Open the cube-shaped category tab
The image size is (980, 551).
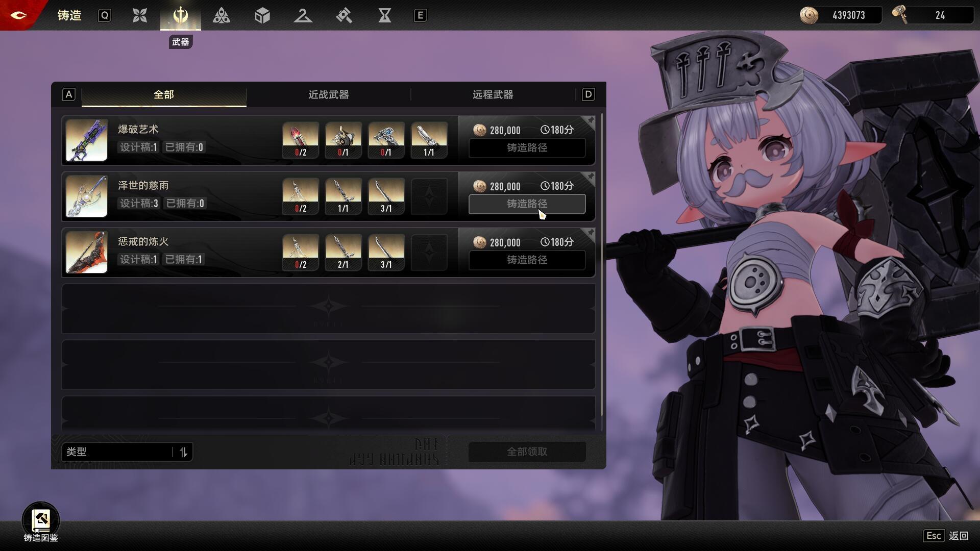tap(262, 15)
